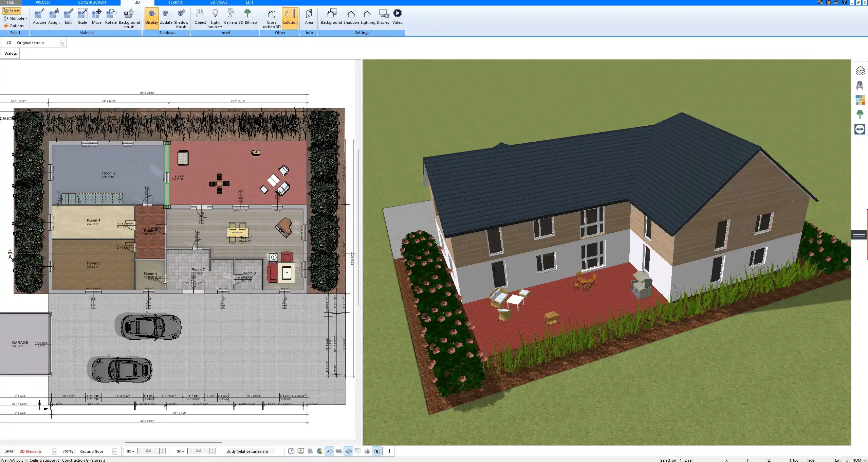Click the Select button
868x462 pixels.
pyautogui.click(x=12, y=11)
